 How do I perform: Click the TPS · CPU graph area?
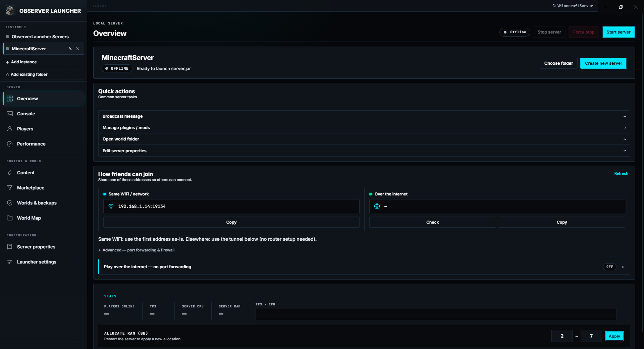[x=436, y=314]
